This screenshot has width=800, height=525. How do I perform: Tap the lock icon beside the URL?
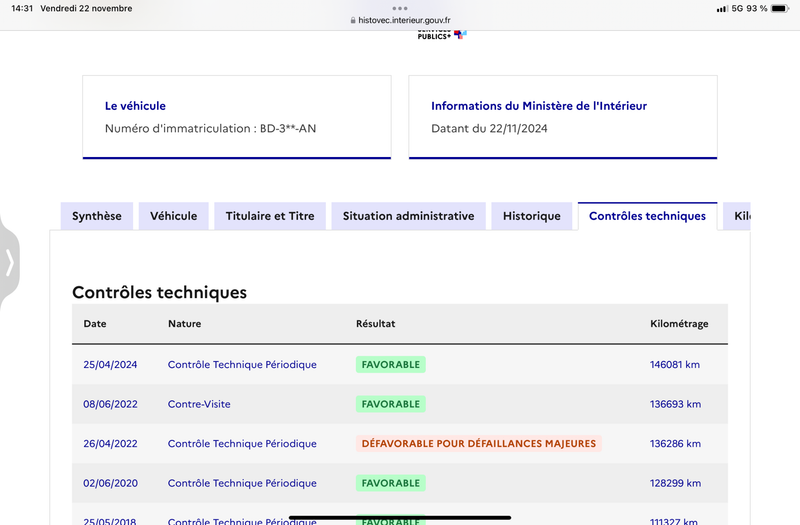[x=353, y=20]
